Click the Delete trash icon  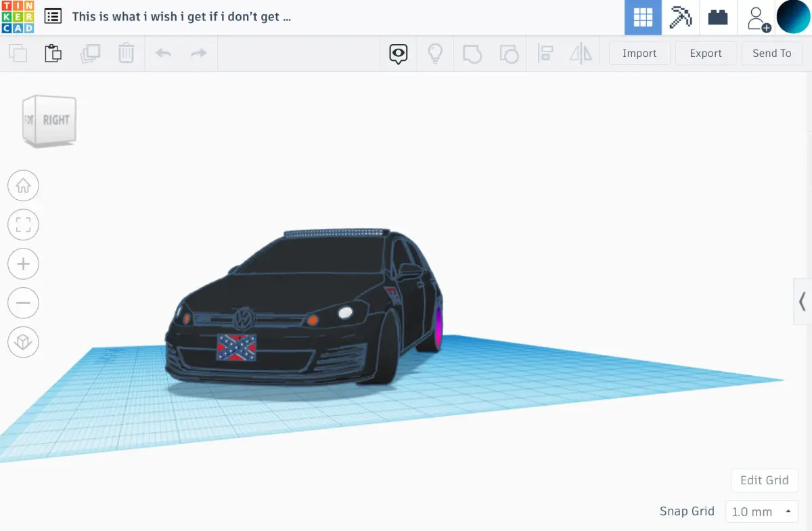click(x=127, y=54)
